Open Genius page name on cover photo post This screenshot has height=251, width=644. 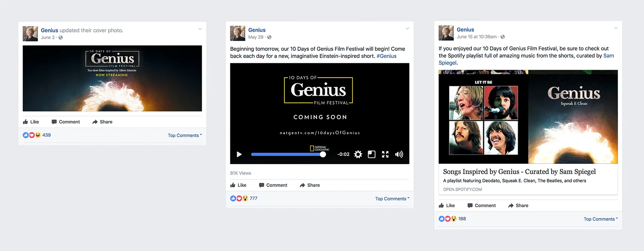(49, 30)
